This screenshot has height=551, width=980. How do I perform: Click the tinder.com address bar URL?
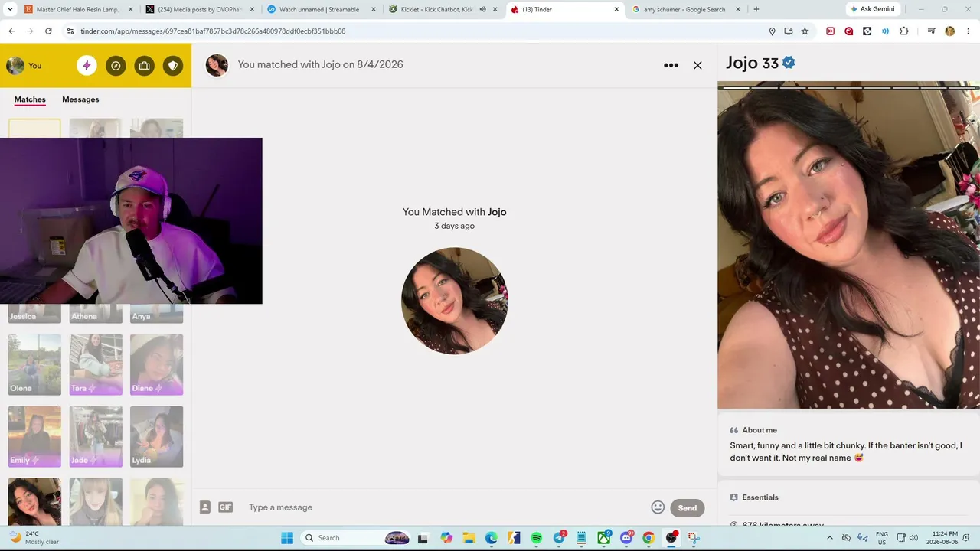213,31
